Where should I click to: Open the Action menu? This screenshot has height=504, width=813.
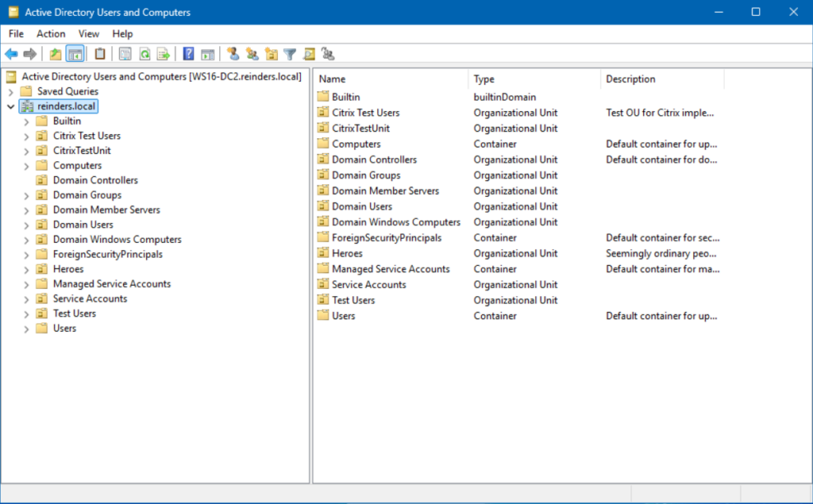[x=51, y=33]
